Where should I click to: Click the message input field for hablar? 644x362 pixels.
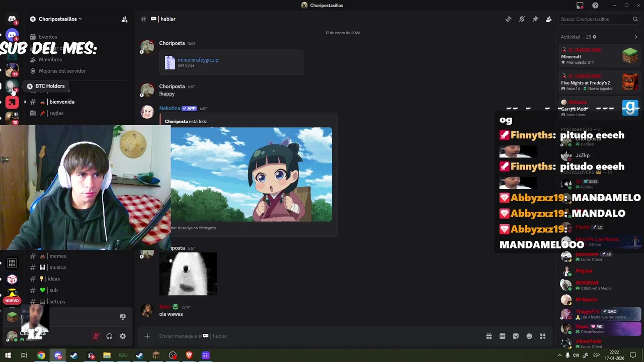point(317,336)
